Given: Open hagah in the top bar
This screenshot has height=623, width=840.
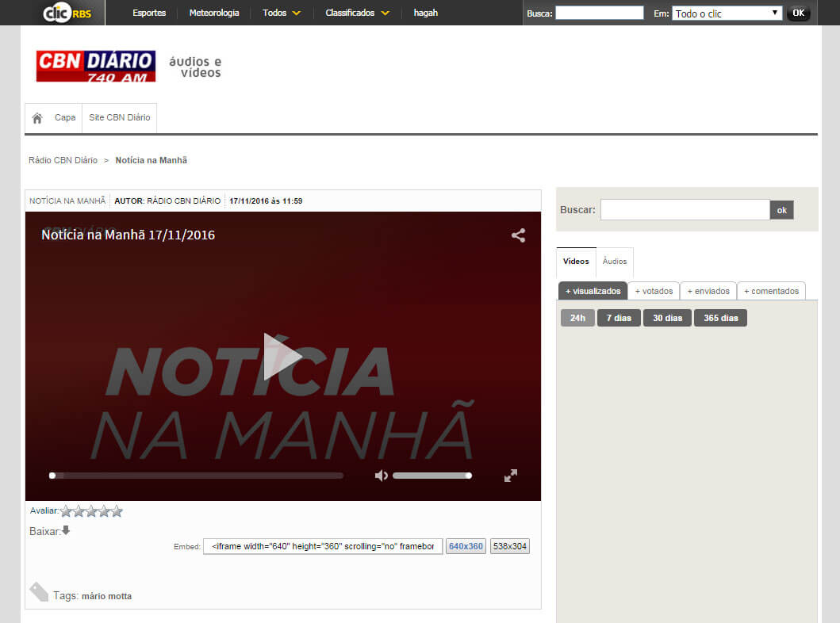Looking at the screenshot, I should point(425,13).
